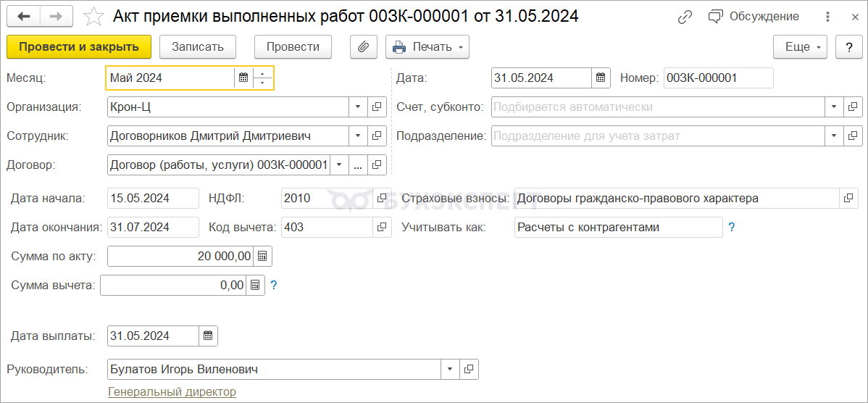Open calendar for the Дата field
Screen dimensions: 868x403
601,78
